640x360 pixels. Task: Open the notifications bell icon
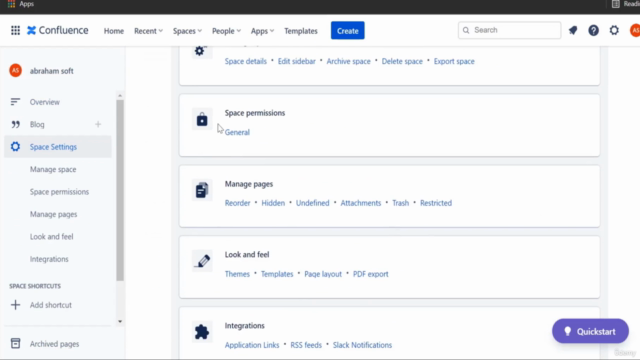coord(573,30)
